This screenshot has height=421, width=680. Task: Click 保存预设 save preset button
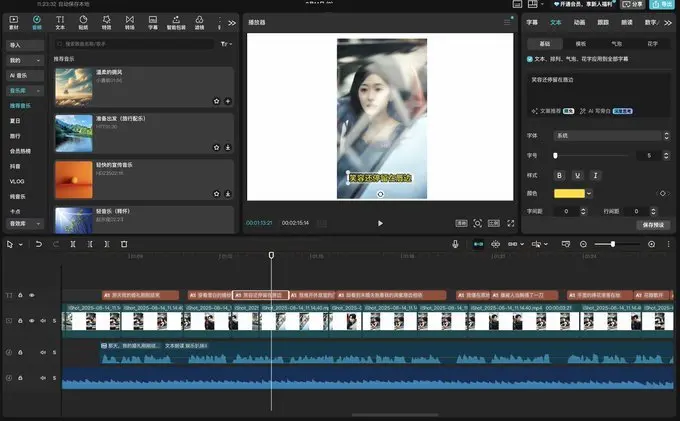(654, 225)
